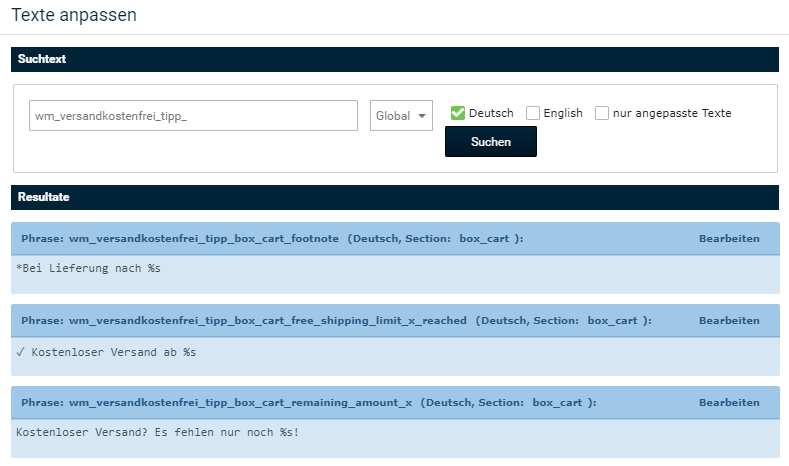Click Bearbeiten for remaining_amount_x phrase

pyautogui.click(x=729, y=403)
